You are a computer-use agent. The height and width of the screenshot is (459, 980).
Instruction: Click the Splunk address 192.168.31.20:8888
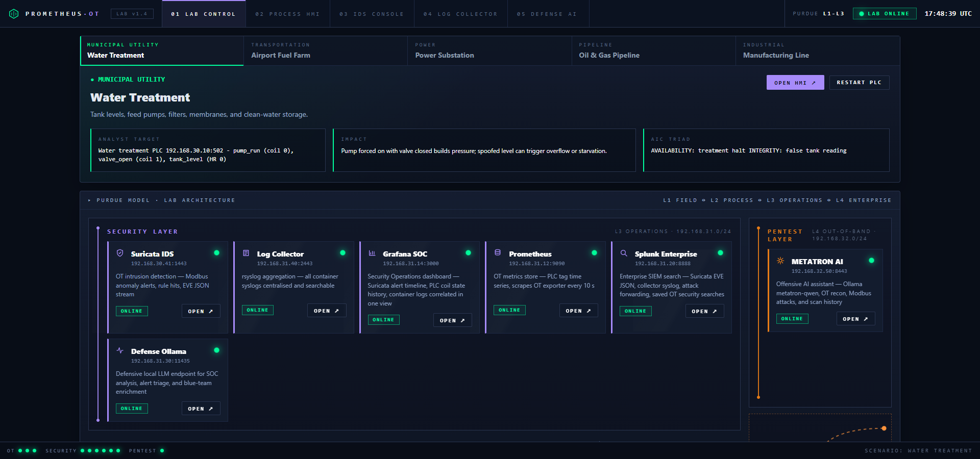pyautogui.click(x=663, y=264)
